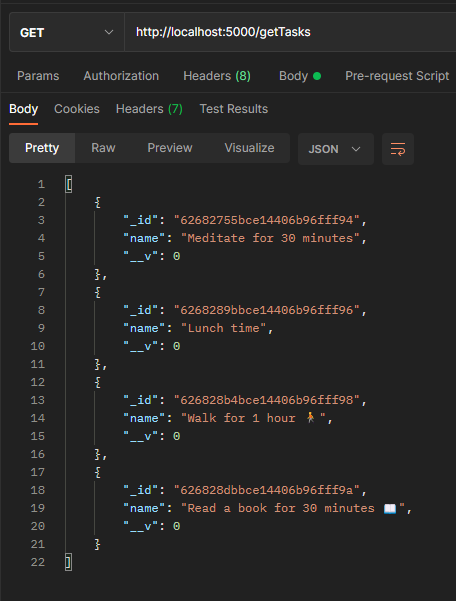Switch to request Headers (8) tab

(217, 76)
